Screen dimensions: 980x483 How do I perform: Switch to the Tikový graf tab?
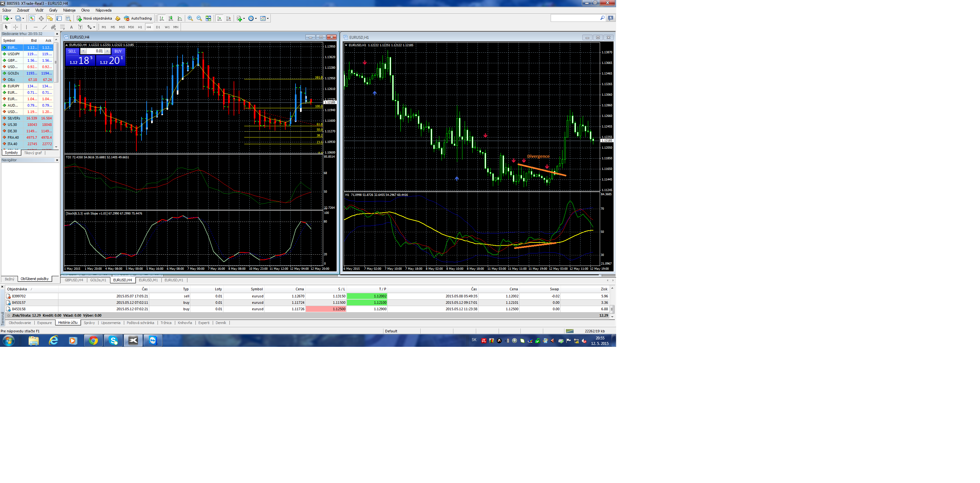pos(33,153)
